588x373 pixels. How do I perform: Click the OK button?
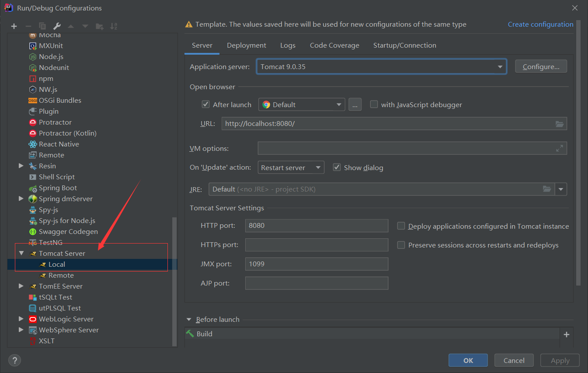pos(468,360)
